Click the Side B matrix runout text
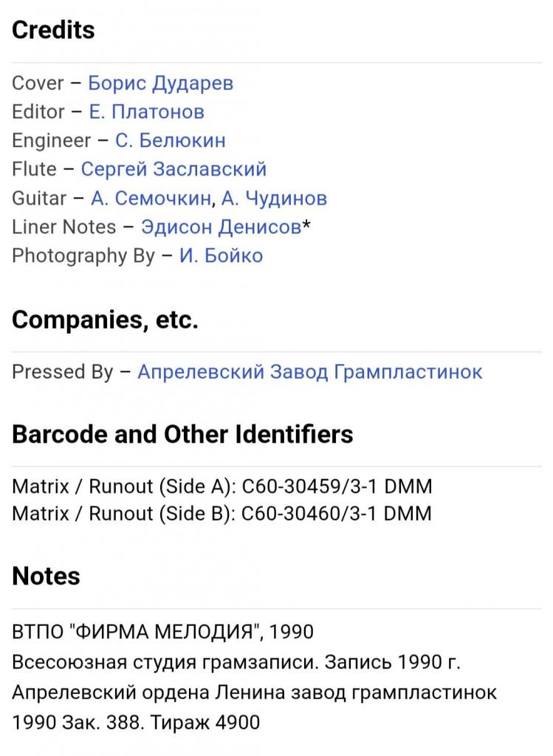 221,514
